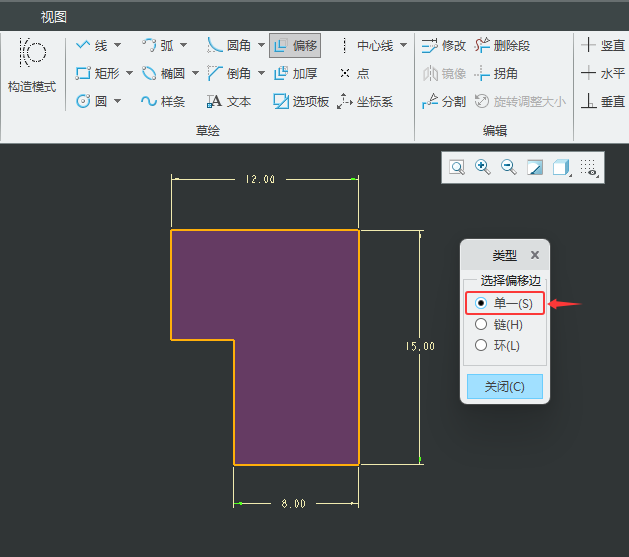629x557 pixels.
Task: Expand the Ellipse (椭圆) dropdown arrow
Action: point(195,73)
